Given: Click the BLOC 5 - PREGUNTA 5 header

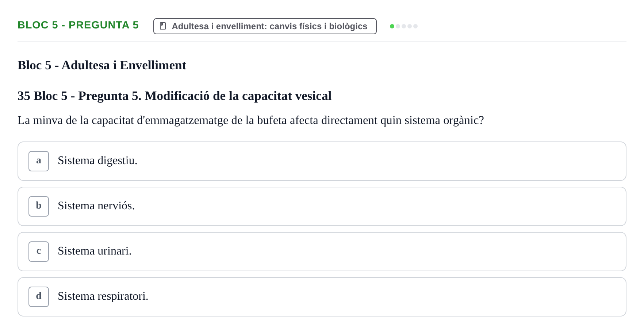Looking at the screenshot, I should pyautogui.click(x=78, y=25).
